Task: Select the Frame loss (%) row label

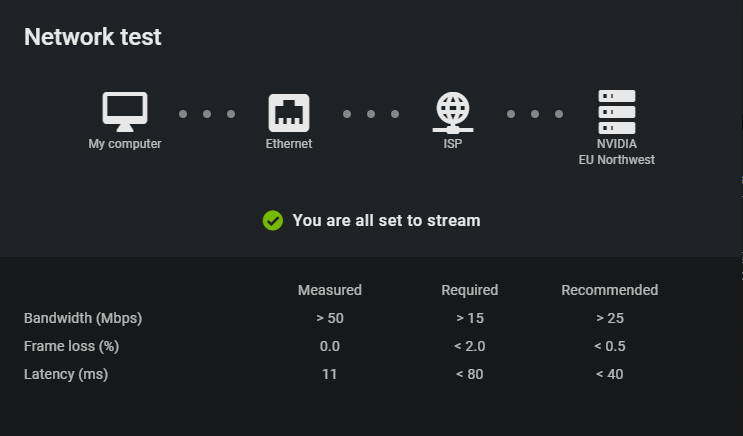Action: [72, 346]
